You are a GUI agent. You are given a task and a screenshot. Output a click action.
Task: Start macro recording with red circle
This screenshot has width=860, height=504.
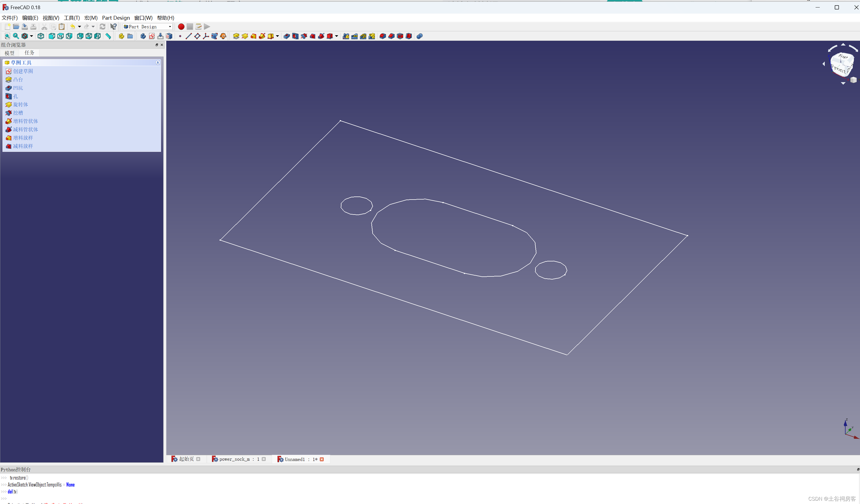[x=181, y=27]
